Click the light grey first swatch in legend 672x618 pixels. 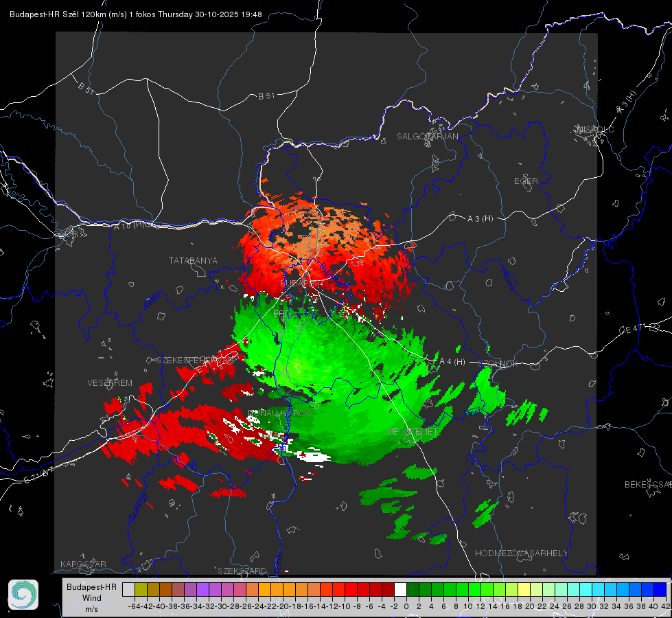128,589
